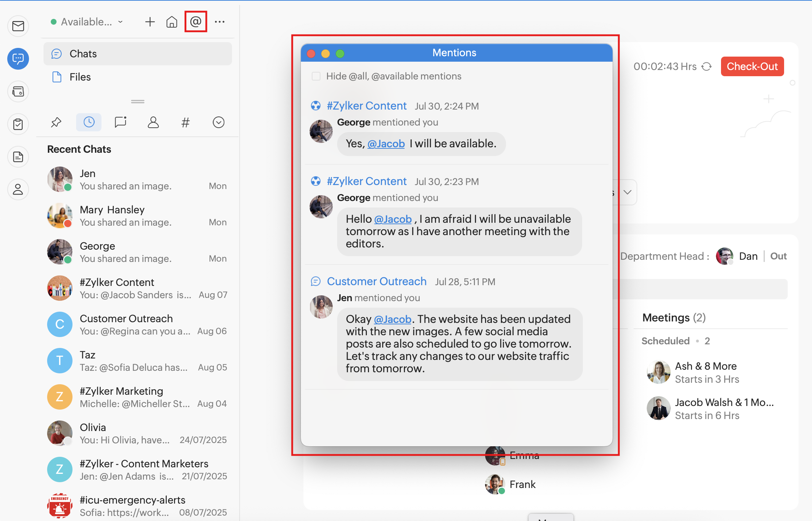The height and width of the screenshot is (521, 812).
Task: Open the mail icon in left sidebar
Action: pyautogui.click(x=18, y=26)
